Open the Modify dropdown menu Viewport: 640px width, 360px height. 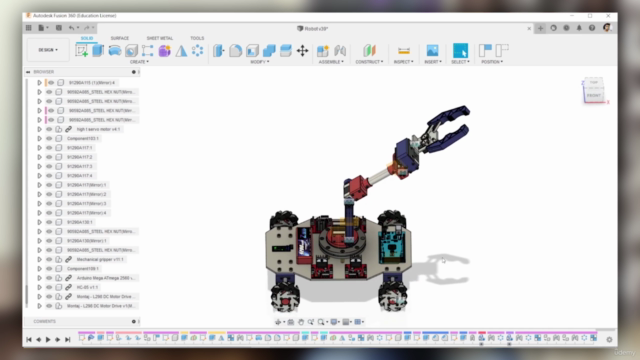pos(260,62)
